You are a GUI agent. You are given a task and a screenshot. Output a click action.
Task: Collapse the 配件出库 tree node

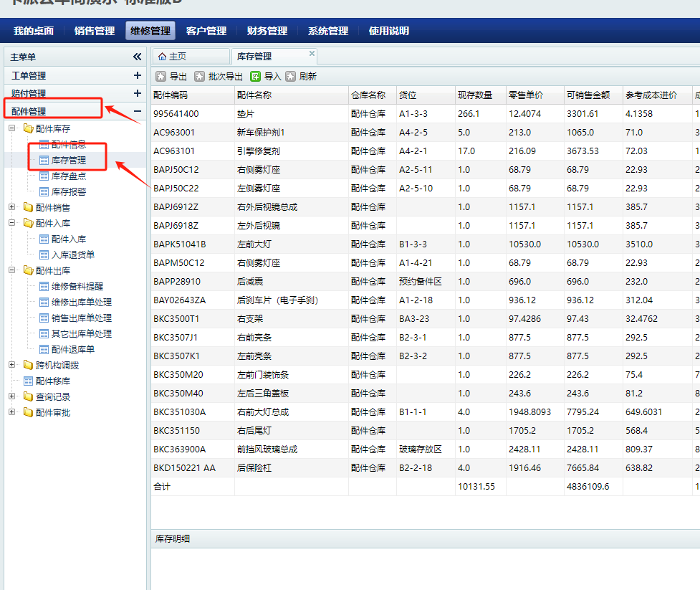click(11, 271)
